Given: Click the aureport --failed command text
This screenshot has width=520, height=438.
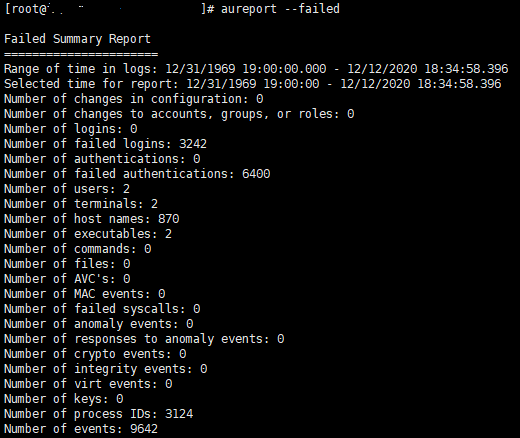Looking at the screenshot, I should click(280, 9).
